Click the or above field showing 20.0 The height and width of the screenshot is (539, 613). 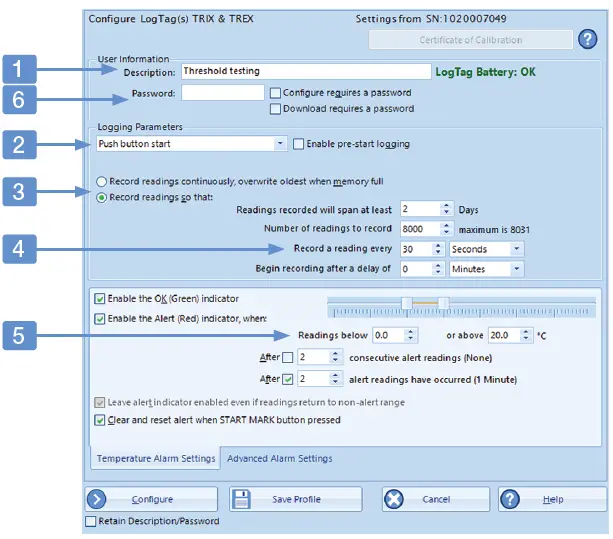(x=504, y=335)
